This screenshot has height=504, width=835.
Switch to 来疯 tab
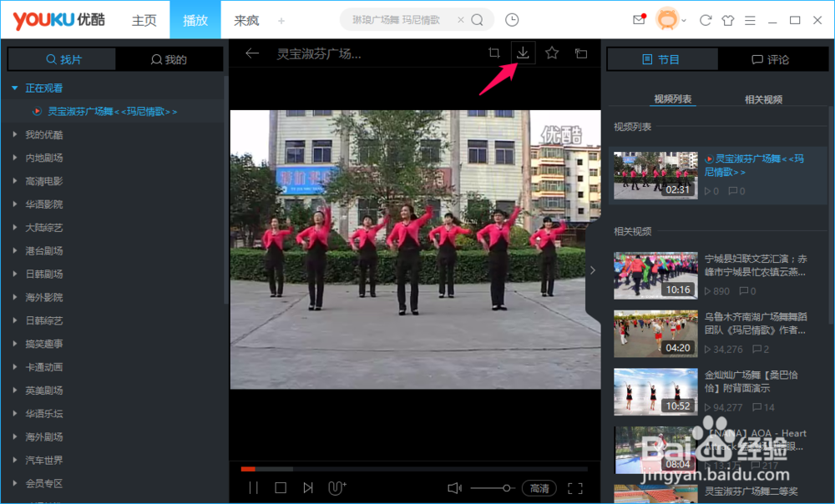pyautogui.click(x=246, y=20)
